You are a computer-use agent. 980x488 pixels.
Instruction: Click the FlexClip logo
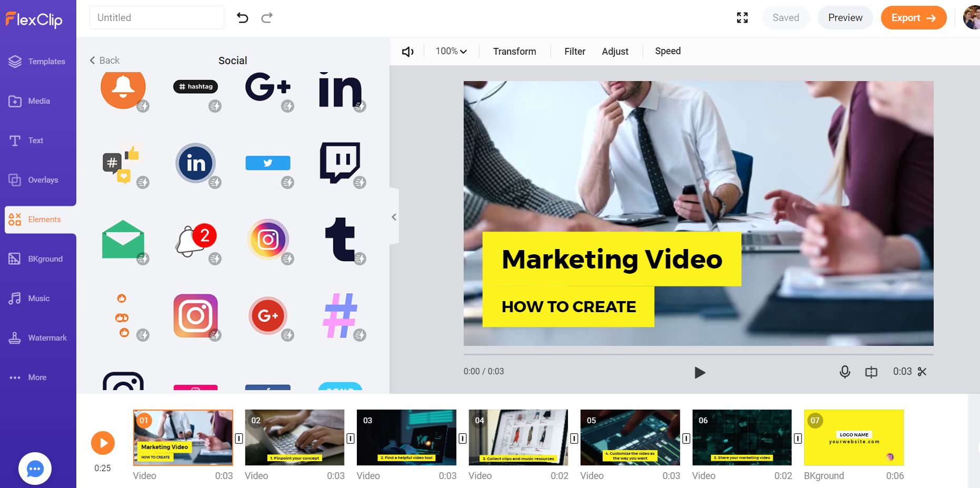click(x=34, y=19)
